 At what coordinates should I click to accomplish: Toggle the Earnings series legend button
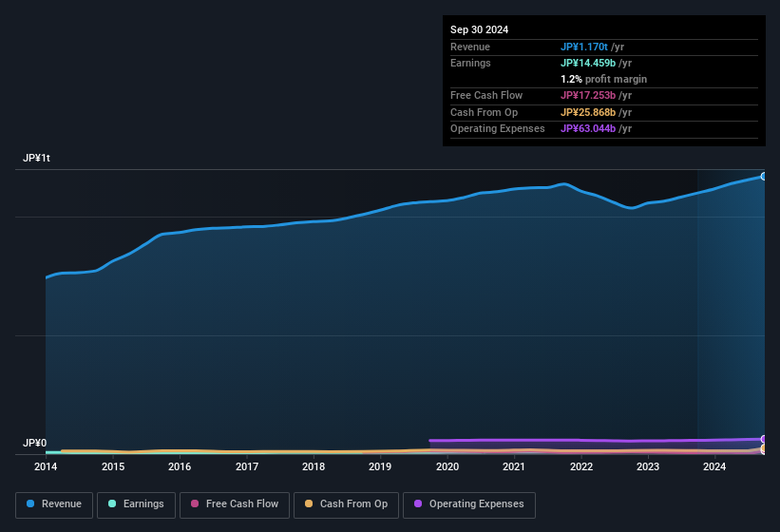click(136, 504)
